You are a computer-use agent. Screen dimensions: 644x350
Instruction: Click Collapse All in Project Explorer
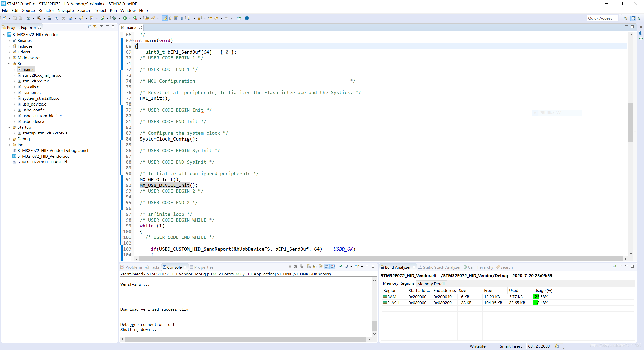pyautogui.click(x=89, y=27)
